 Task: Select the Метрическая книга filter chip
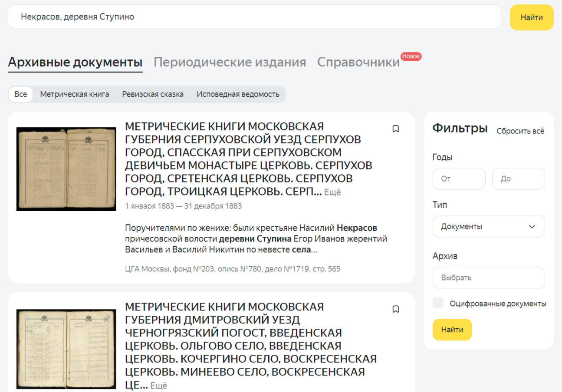tap(75, 94)
